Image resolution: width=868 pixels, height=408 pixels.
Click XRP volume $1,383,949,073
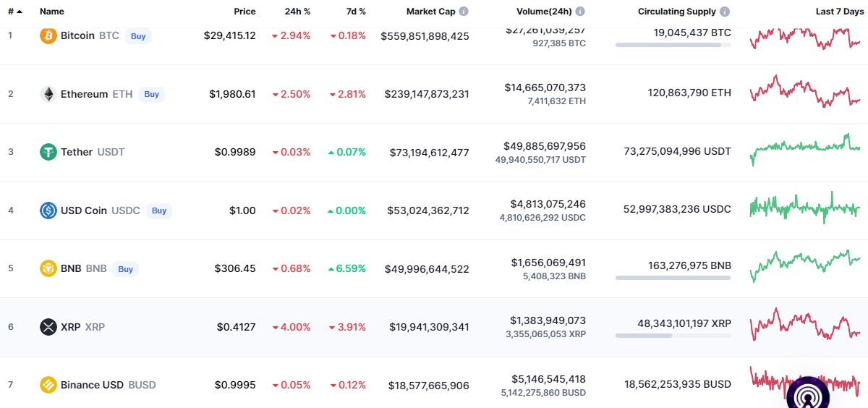coord(548,320)
